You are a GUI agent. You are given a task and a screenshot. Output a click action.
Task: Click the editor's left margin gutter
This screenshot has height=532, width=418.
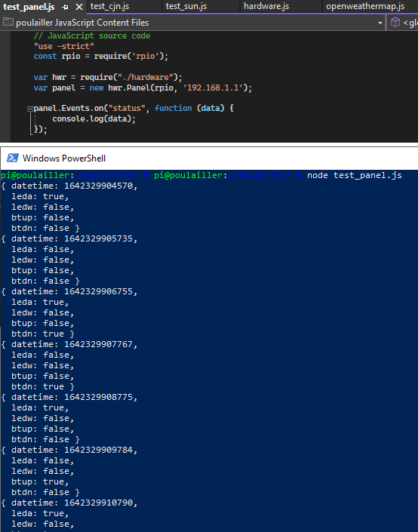(x=5, y=86)
